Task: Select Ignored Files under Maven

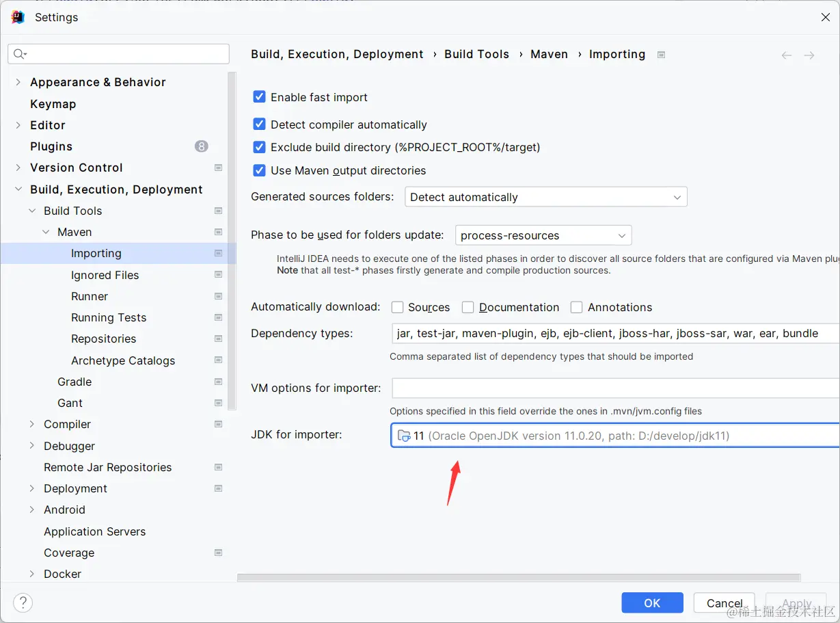Action: [105, 275]
